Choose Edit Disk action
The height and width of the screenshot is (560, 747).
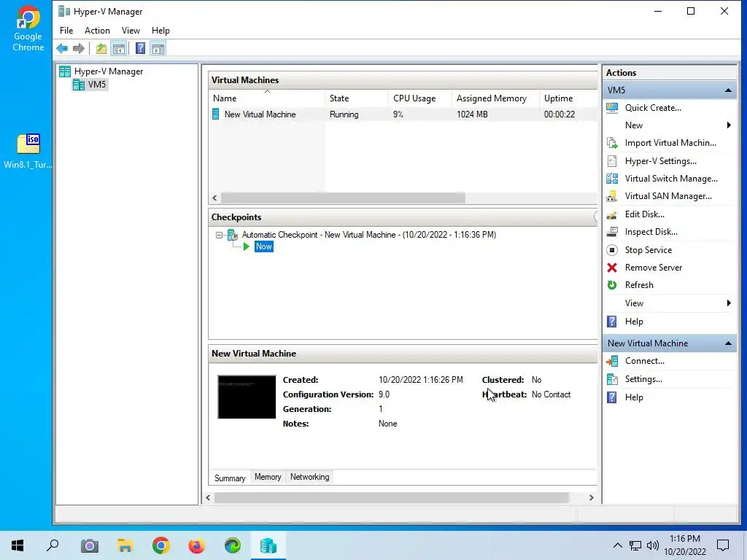pyautogui.click(x=645, y=214)
